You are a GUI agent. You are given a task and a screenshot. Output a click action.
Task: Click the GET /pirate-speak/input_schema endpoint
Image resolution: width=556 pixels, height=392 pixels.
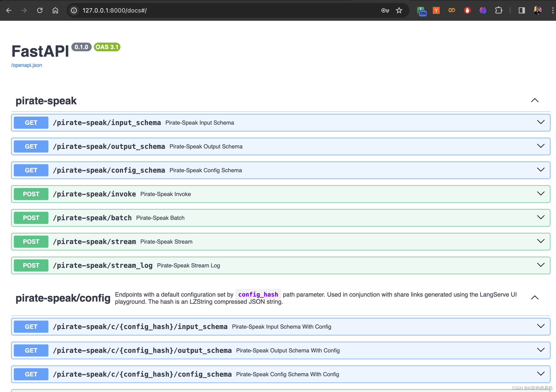click(x=280, y=123)
